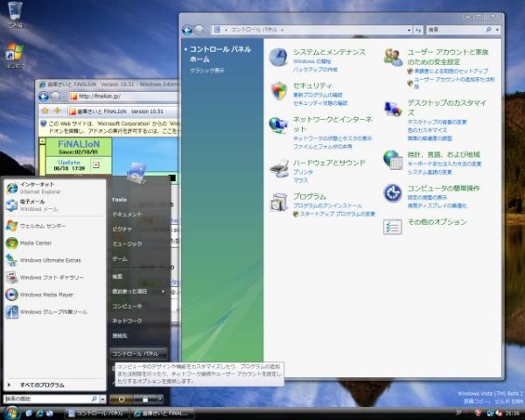525x420 pixels.
Task: Select Control Panel in the Start menu
Action: point(135,353)
